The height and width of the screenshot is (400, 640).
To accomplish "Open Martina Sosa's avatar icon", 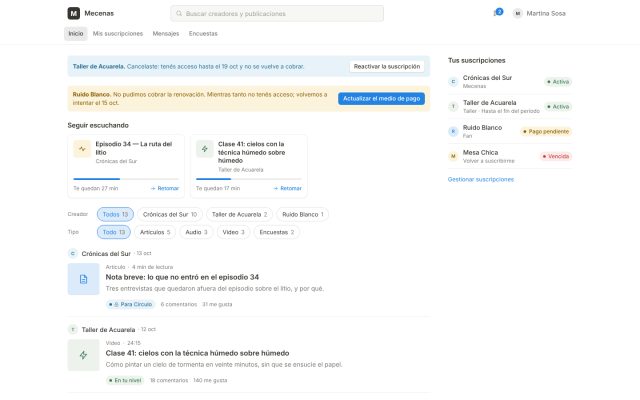I will (x=518, y=13).
